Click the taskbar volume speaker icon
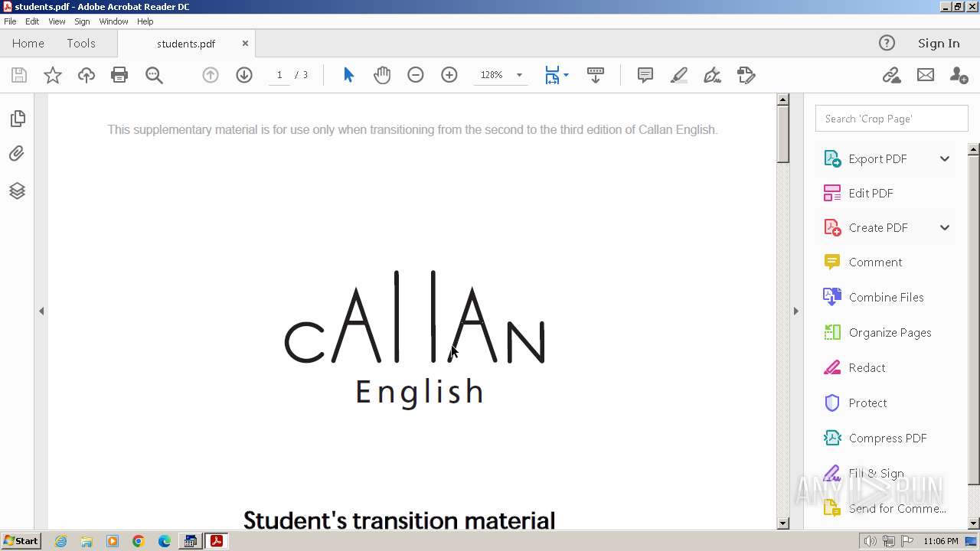 [x=871, y=541]
